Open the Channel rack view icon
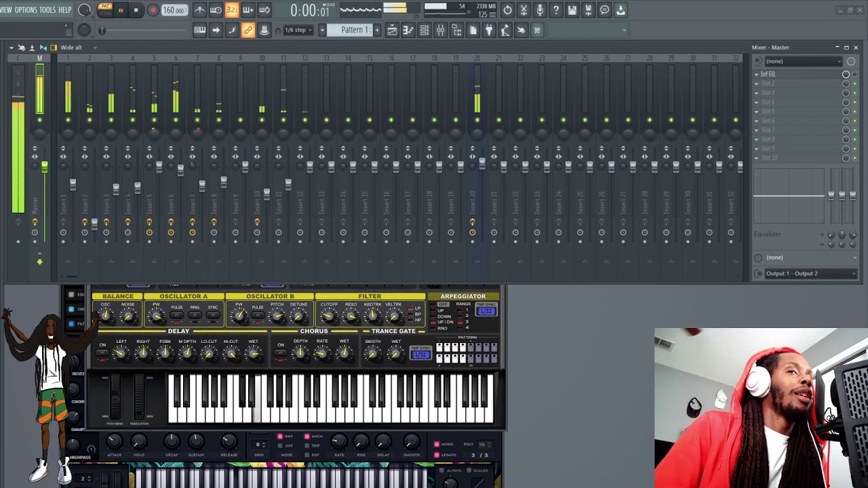This screenshot has width=868, height=488. (425, 30)
